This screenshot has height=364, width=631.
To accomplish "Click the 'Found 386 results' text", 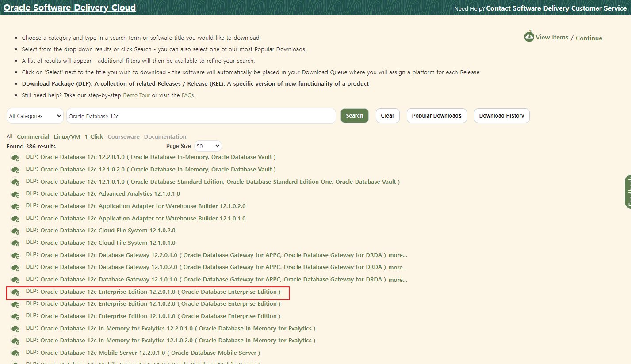I will [31, 146].
